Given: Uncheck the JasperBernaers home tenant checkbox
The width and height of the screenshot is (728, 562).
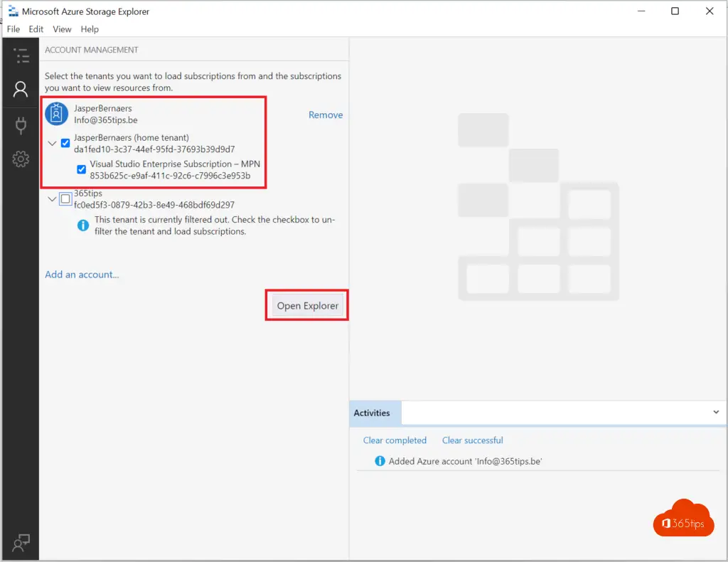Looking at the screenshot, I should [x=65, y=142].
